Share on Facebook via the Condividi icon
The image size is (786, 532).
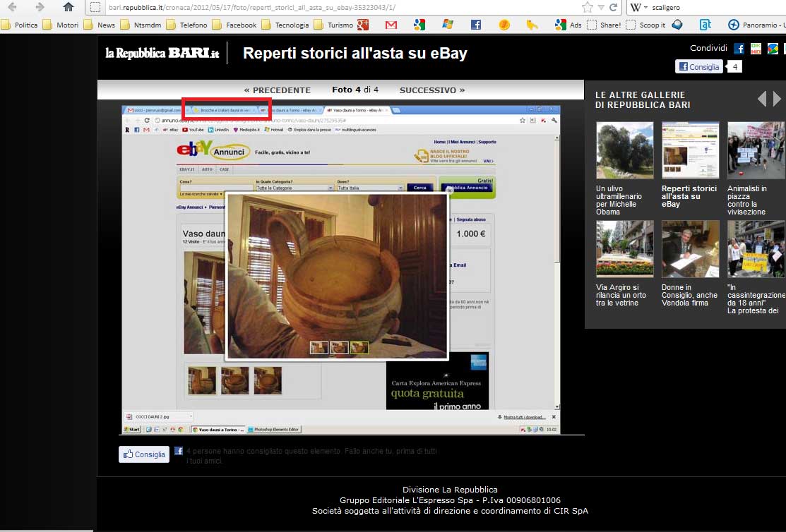[x=739, y=49]
